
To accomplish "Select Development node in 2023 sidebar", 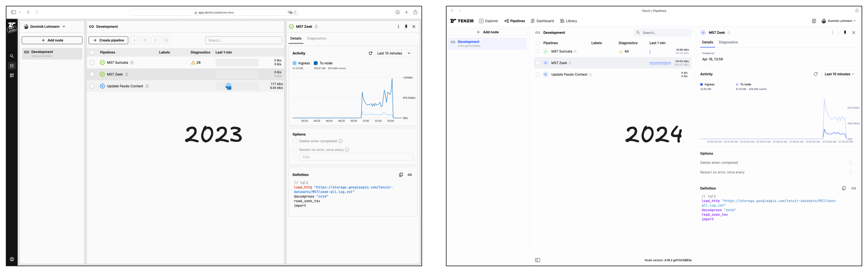I will click(52, 53).
